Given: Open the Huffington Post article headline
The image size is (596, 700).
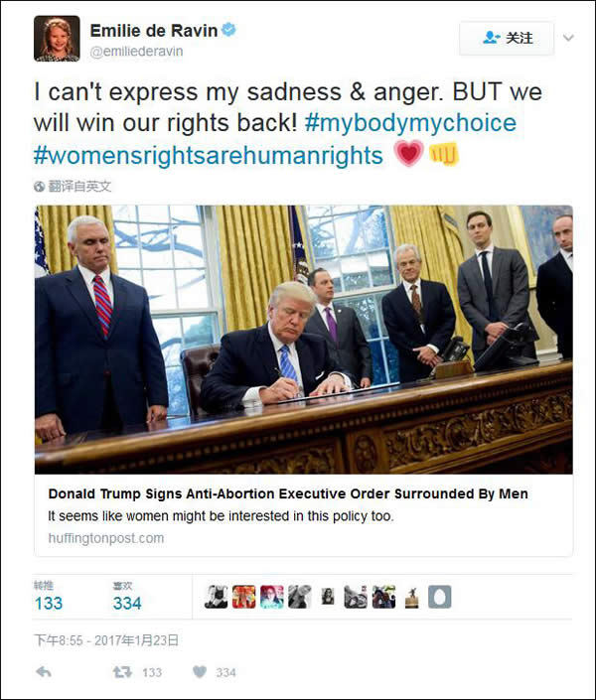Looking at the screenshot, I should pyautogui.click(x=288, y=493).
